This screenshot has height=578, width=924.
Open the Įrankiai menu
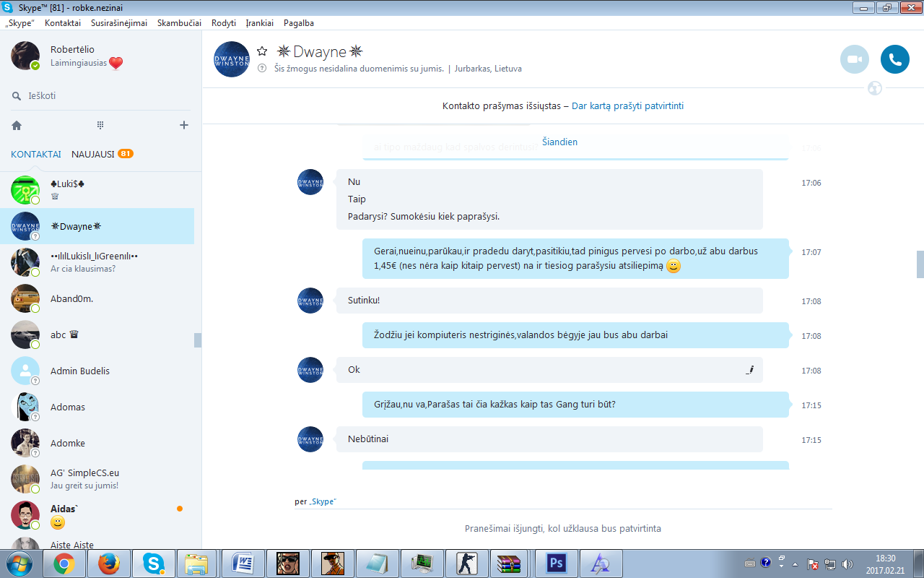point(260,23)
